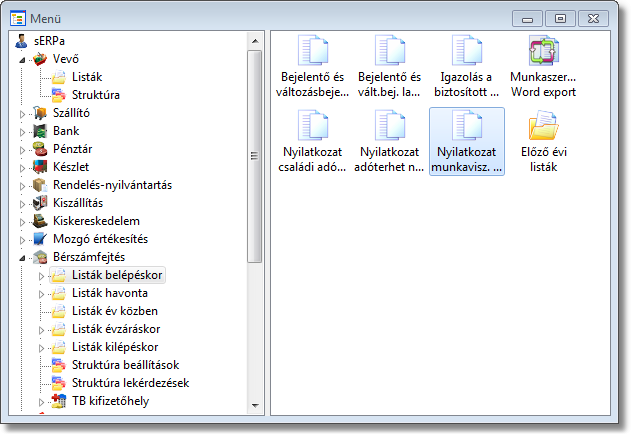The height and width of the screenshot is (436, 631).
Task: Open Nyilatkozat adóterhet n... document
Action: coord(390,125)
